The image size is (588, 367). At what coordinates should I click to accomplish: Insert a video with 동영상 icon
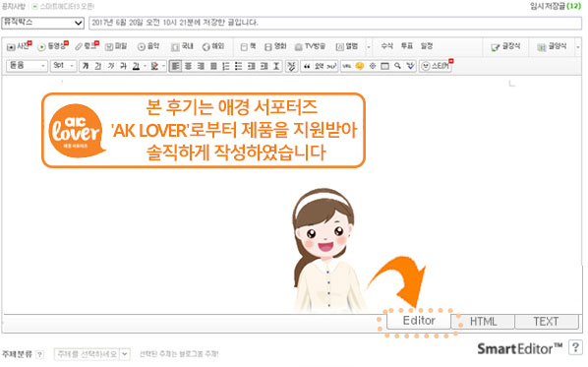click(x=53, y=46)
